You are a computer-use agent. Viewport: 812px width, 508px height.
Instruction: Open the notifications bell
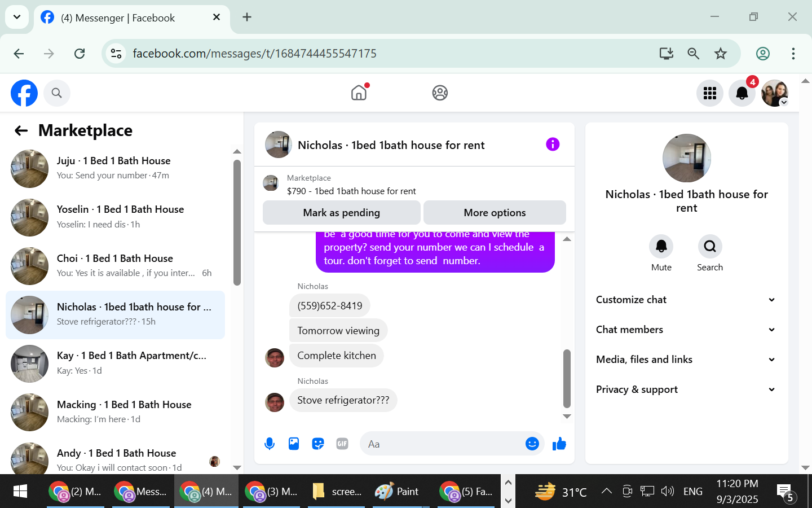[x=742, y=93]
